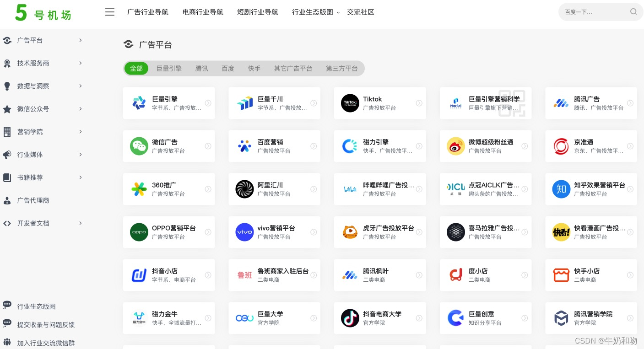Switch to the 其它广告平台 tab
Screen dimensions: 644x349
click(x=293, y=69)
